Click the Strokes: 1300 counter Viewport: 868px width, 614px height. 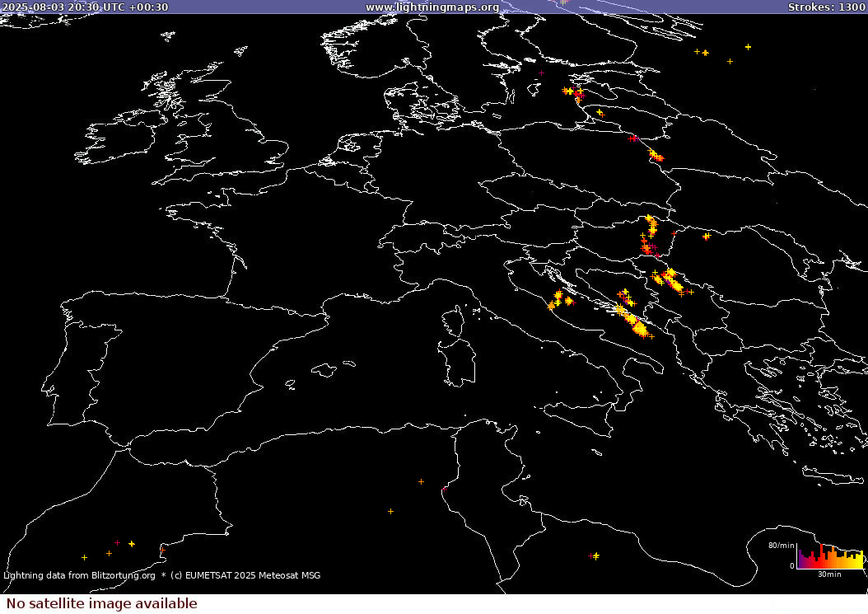coord(826,7)
